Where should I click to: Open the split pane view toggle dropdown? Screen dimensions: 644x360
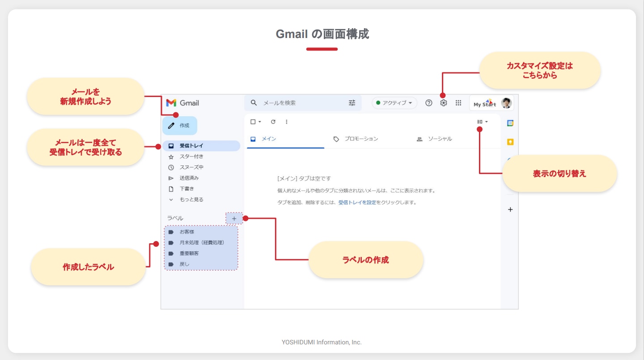click(x=483, y=122)
